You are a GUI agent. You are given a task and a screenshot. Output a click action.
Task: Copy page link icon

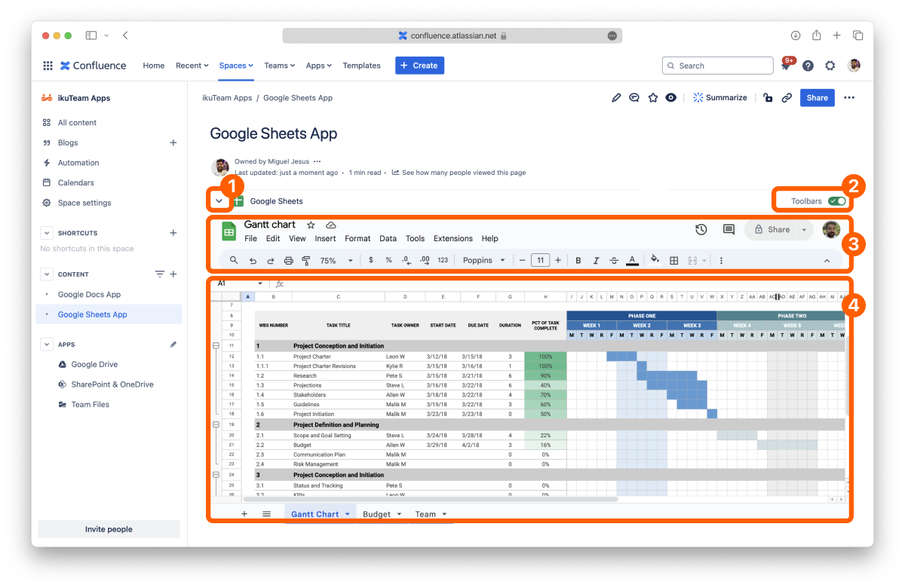pyautogui.click(x=787, y=97)
